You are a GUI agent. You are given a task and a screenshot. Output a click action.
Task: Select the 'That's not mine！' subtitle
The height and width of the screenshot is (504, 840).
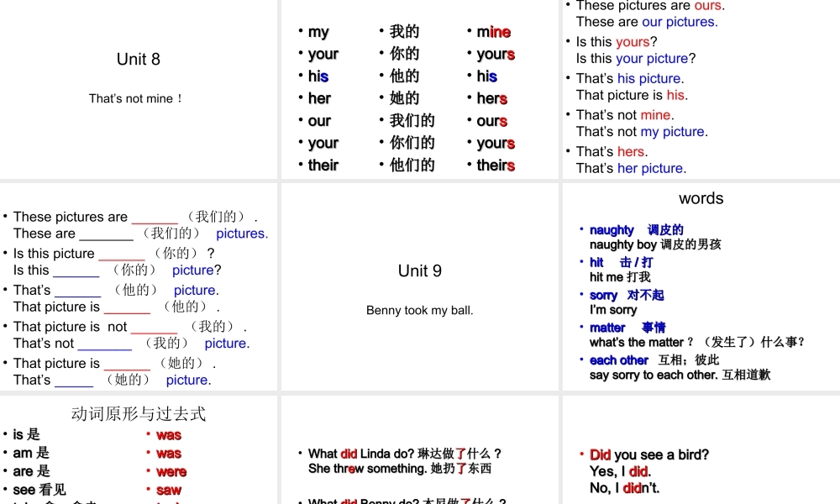click(x=135, y=98)
